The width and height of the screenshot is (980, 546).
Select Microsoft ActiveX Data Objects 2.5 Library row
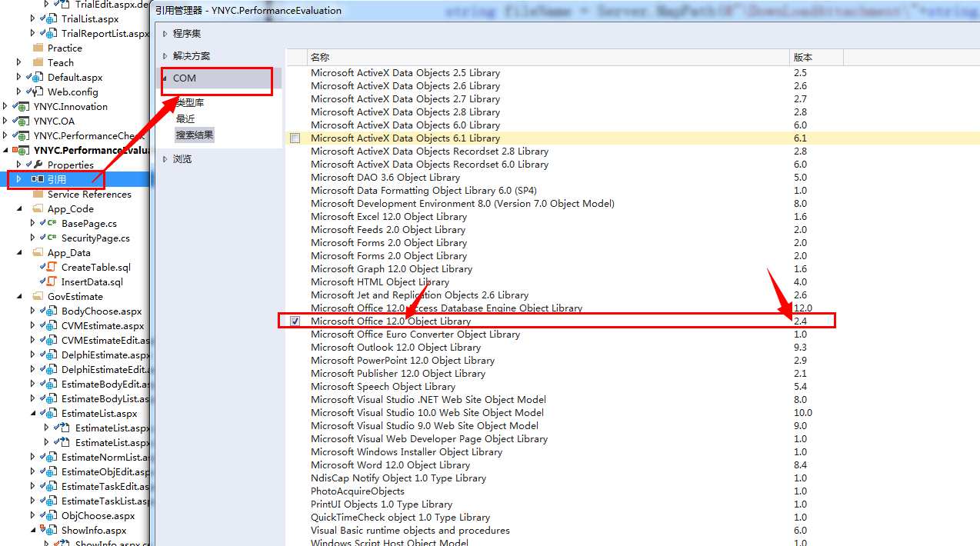tap(632, 73)
